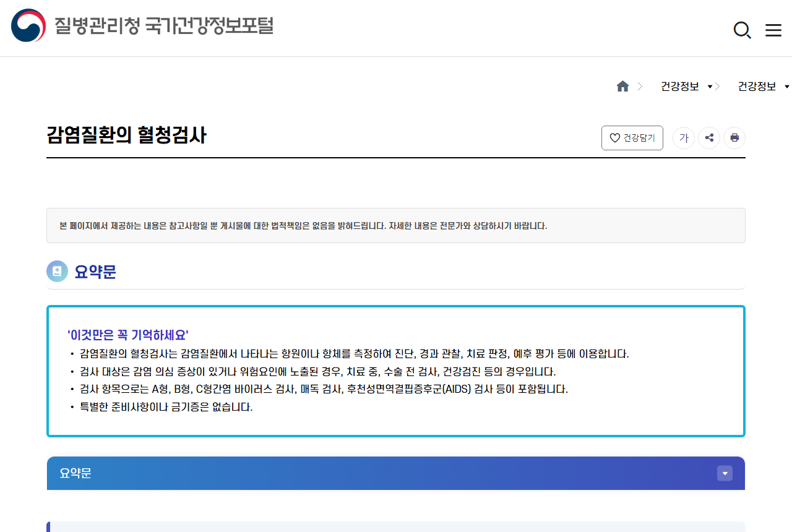Collapse the 요약문 accordion arrow button

725,473
